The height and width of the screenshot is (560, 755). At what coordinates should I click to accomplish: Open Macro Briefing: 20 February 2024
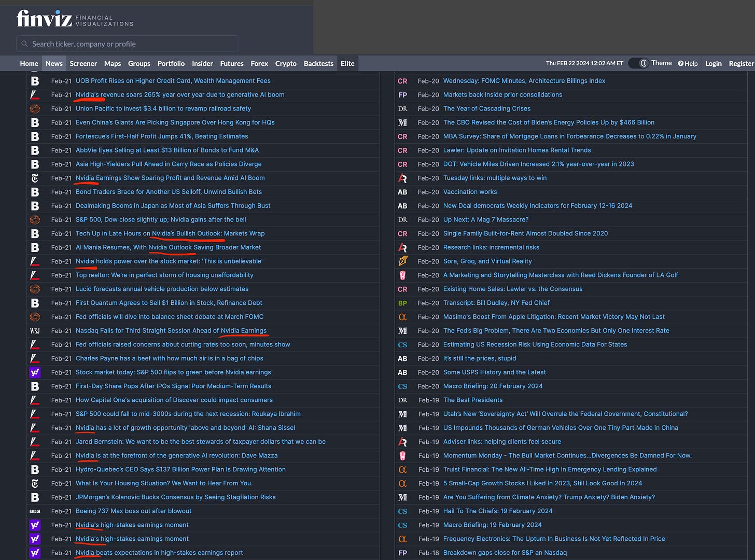[x=493, y=386]
